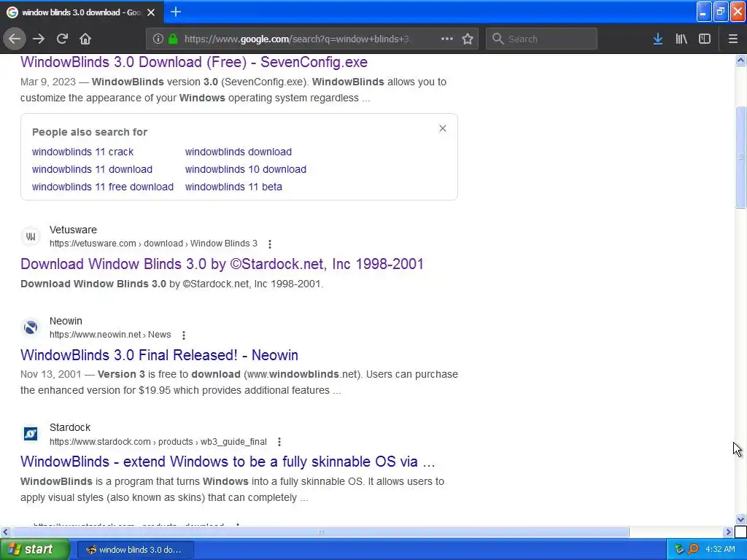Viewport: 747px width, 560px height.
Task: Open more options for Vetusware result
Action: [x=270, y=244]
